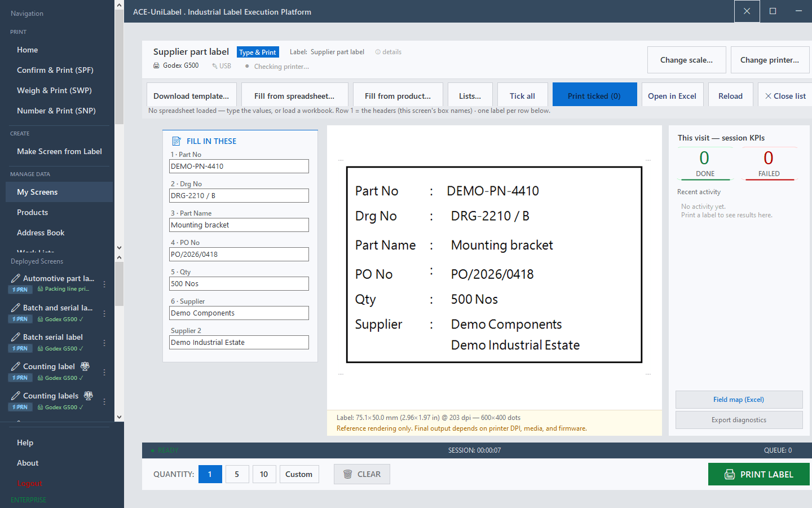Click the Field map (Excel) link

click(x=739, y=400)
